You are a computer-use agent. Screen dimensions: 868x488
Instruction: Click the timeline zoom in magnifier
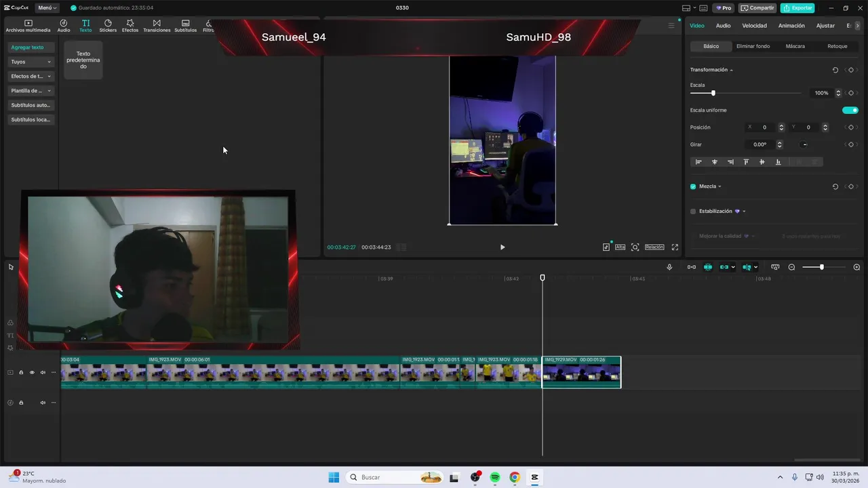click(856, 267)
